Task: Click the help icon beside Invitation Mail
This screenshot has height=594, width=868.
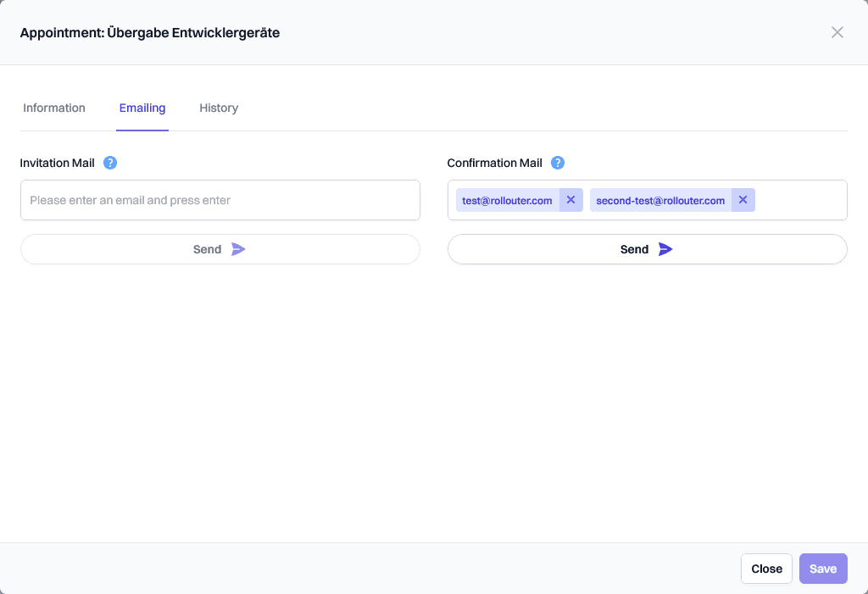Action: (x=110, y=163)
